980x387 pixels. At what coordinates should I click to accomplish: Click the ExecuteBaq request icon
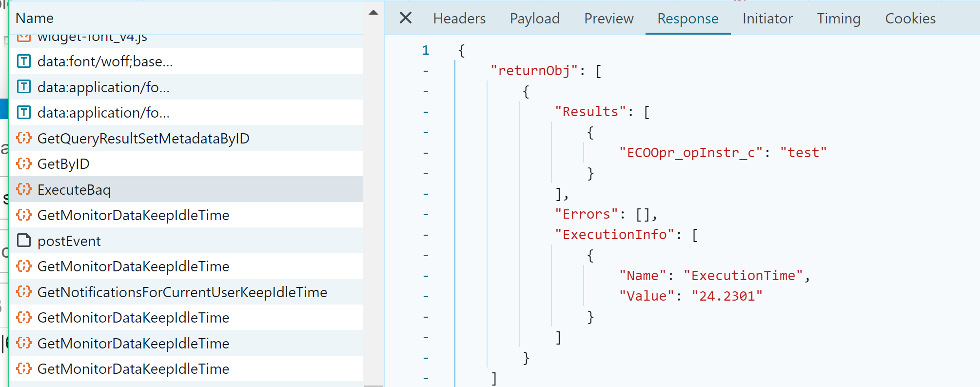24,189
